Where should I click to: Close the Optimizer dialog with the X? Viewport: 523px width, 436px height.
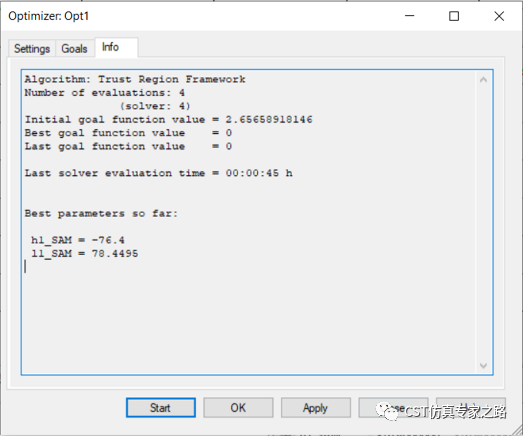coord(499,16)
